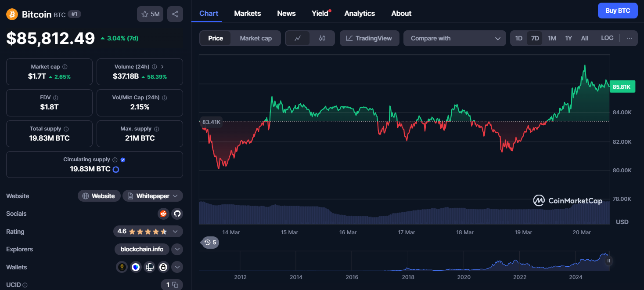
Task: Click the Website link button
Action: [99, 196]
